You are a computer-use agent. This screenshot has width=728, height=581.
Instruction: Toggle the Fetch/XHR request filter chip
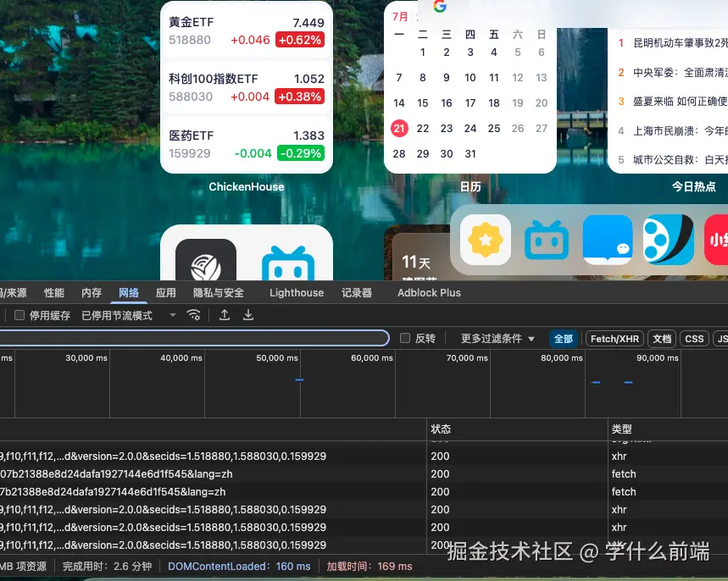(x=614, y=338)
